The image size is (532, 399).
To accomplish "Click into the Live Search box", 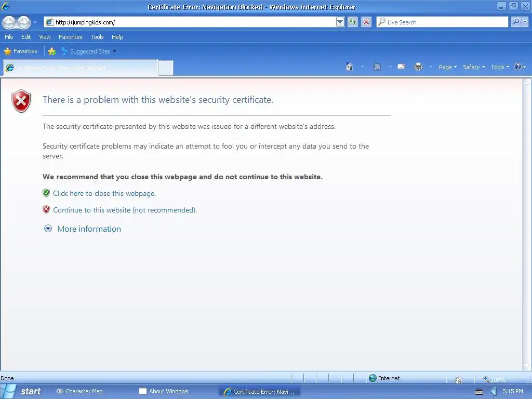I will (442, 22).
